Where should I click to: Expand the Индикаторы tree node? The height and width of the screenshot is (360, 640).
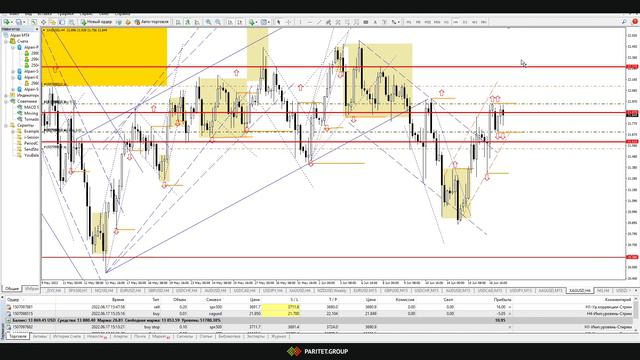tap(6, 95)
